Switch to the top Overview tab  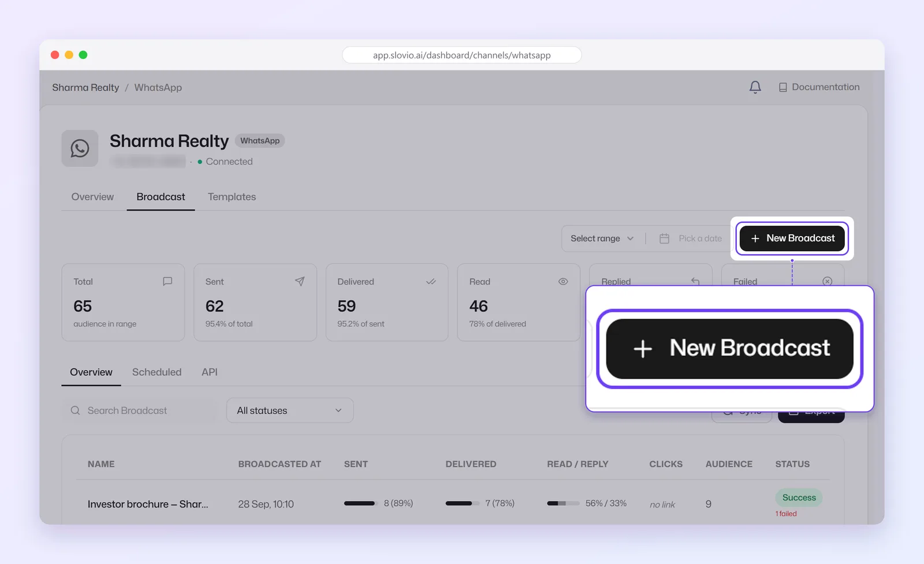92,197
